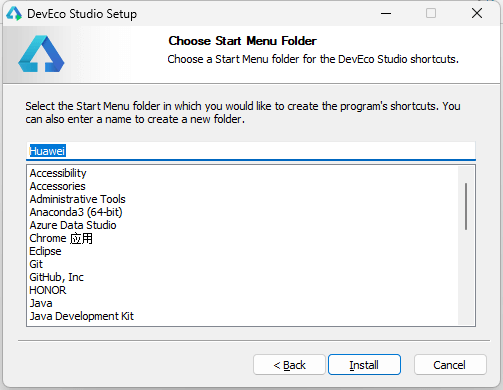
Task: Cancel the setup wizard
Action: pos(450,365)
